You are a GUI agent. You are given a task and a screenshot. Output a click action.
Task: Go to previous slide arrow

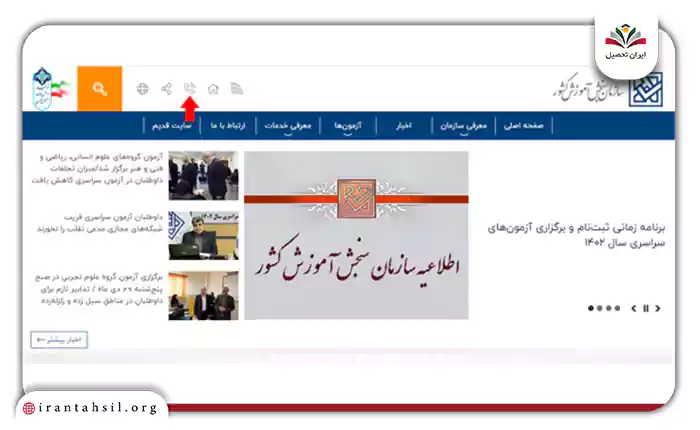coord(633,308)
